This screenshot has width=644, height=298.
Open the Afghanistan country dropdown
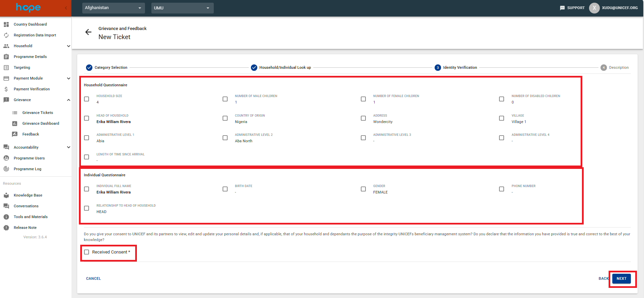pos(113,8)
